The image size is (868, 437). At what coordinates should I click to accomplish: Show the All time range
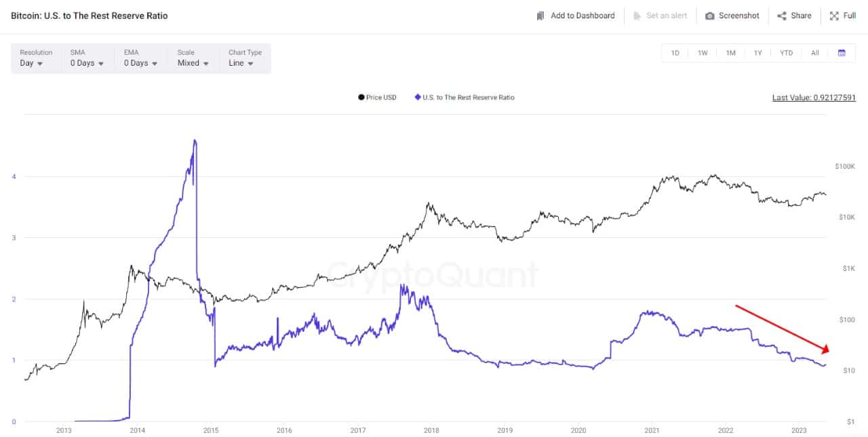pyautogui.click(x=815, y=53)
